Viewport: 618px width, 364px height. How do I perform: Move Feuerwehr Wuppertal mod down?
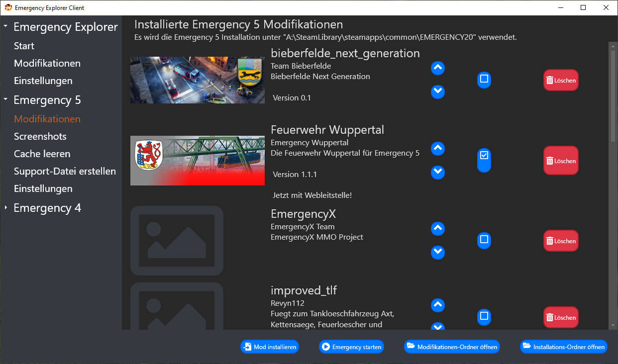tap(437, 172)
